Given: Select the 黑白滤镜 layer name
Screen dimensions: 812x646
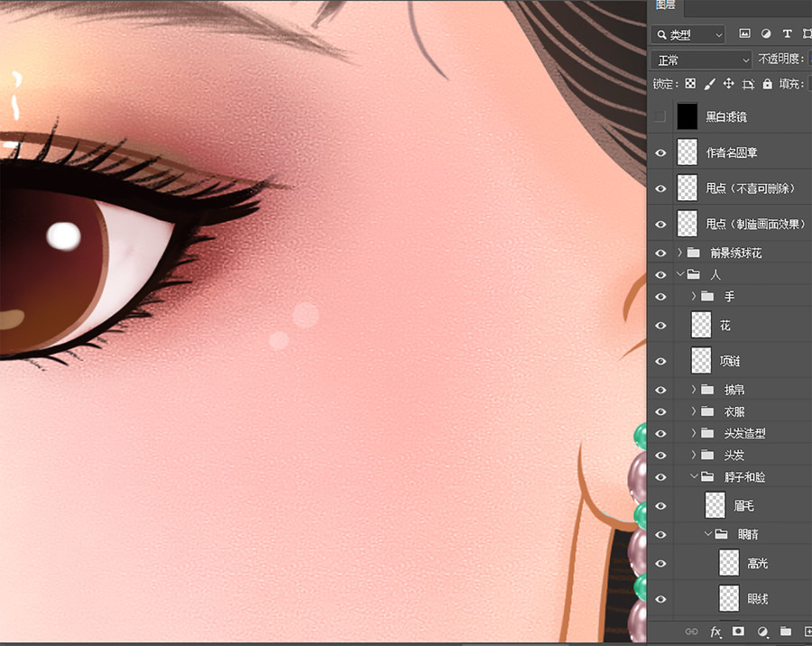Looking at the screenshot, I should [x=726, y=116].
